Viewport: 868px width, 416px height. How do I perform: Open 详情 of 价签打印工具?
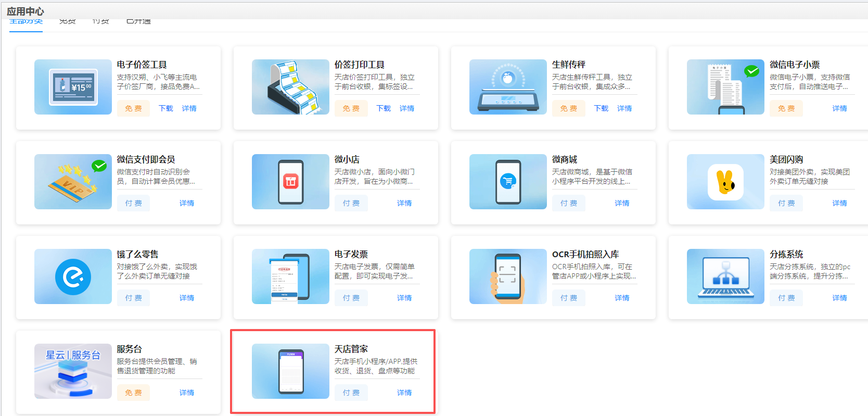click(407, 108)
